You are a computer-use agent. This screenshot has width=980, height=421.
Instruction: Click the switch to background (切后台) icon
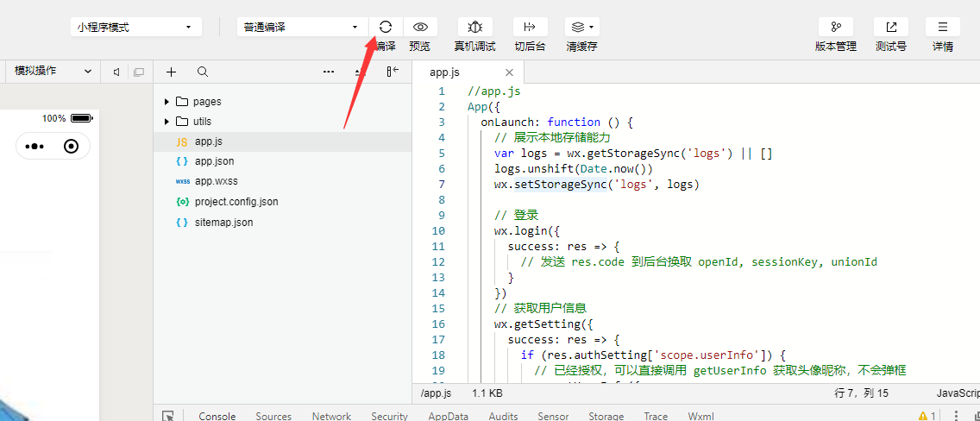[x=530, y=27]
